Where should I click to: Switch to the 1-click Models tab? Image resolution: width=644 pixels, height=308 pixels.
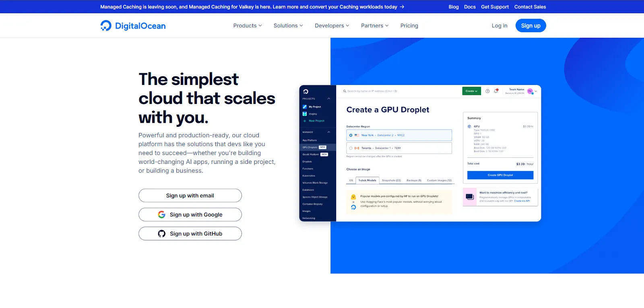[367, 180]
